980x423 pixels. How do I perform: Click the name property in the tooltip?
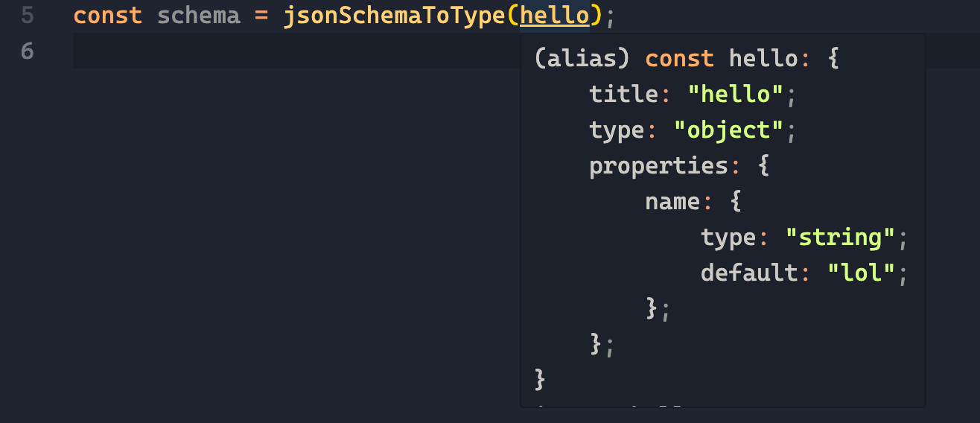[x=672, y=202]
